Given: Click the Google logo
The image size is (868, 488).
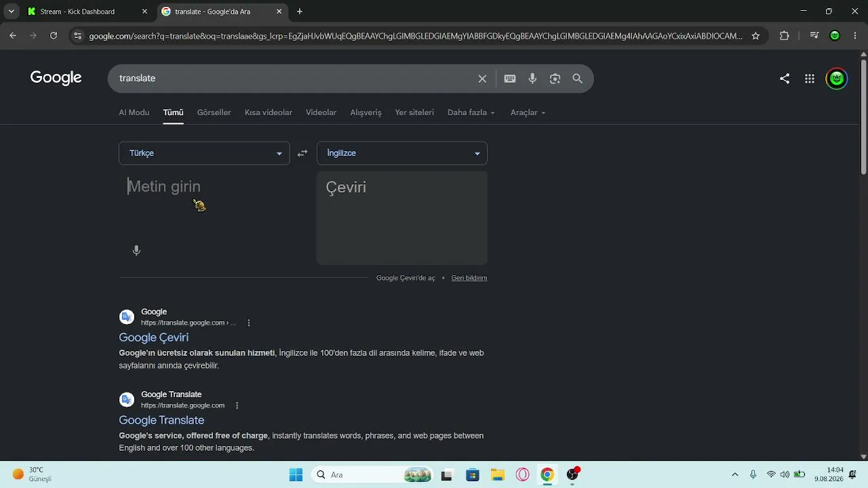Looking at the screenshot, I should (56, 78).
